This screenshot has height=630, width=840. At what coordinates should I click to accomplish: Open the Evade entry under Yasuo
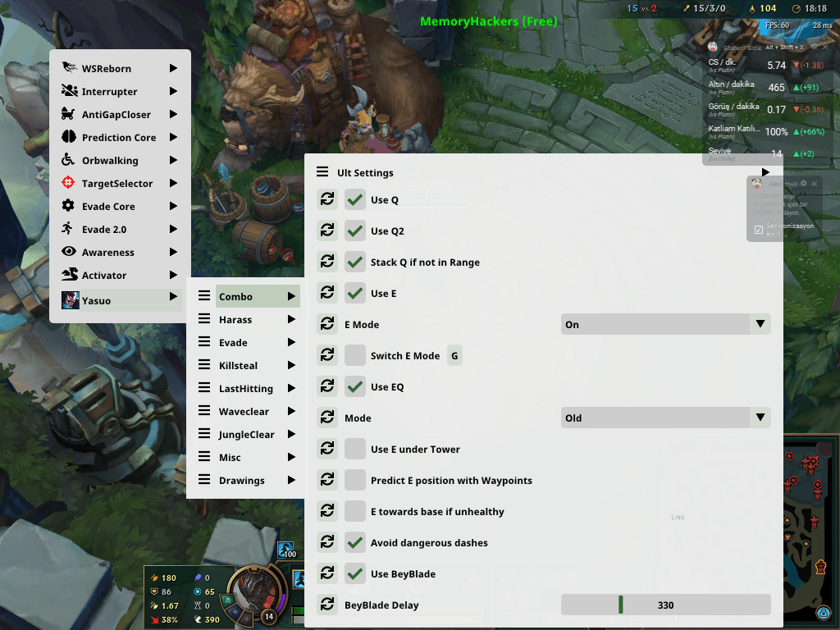point(246,342)
